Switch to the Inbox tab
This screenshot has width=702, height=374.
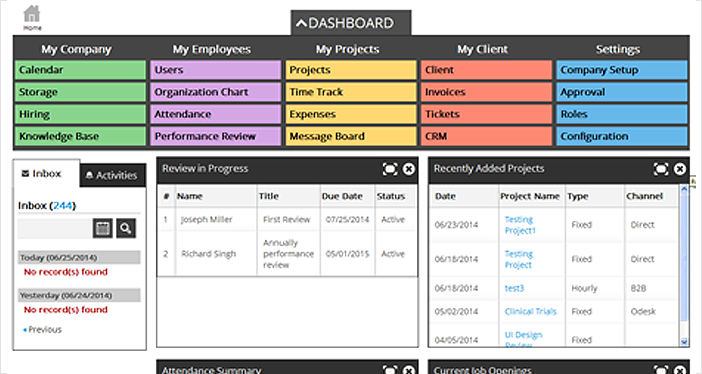[46, 173]
